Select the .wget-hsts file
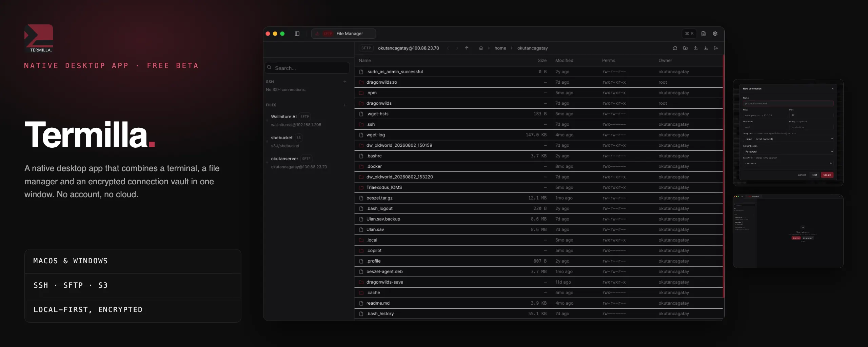The height and width of the screenshot is (347, 868). 538,114
